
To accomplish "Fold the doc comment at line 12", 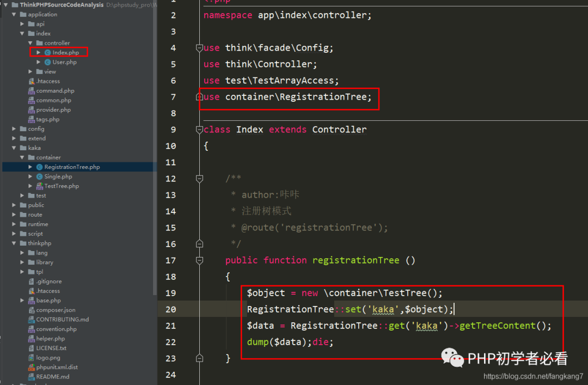I will [199, 179].
